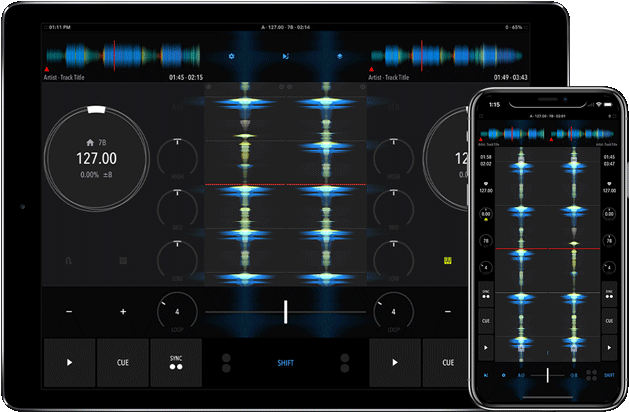Tap the four-dot pads icon on the iPhone
This screenshot has width=629, height=412.
[x=591, y=375]
